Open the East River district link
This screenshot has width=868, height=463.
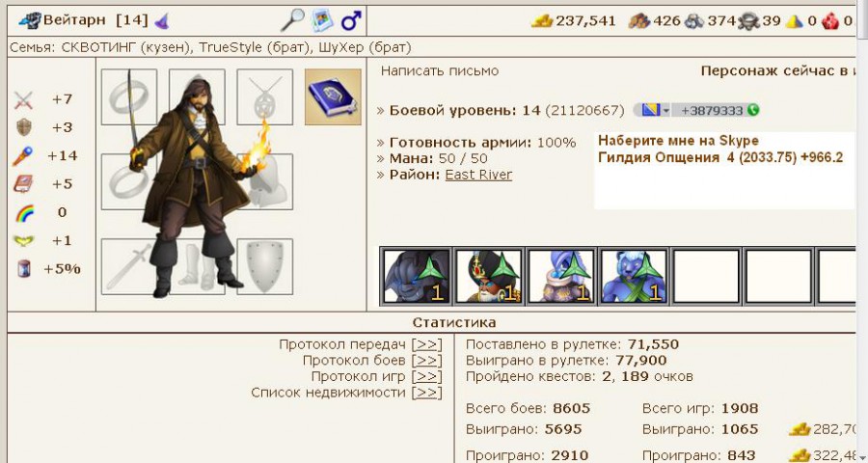(478, 175)
